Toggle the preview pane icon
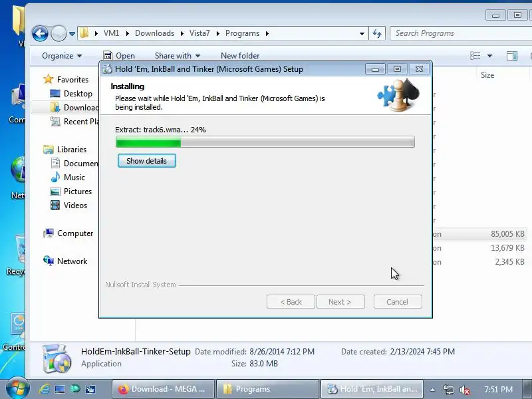 pos(512,56)
